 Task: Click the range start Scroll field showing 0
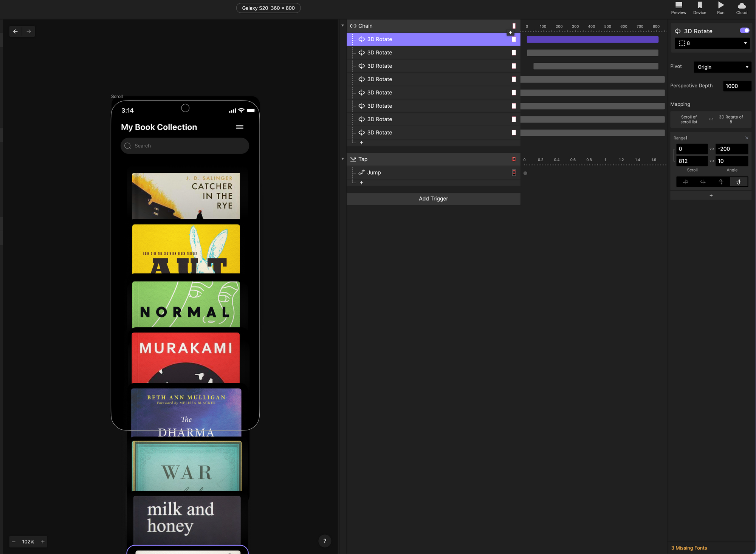692,149
